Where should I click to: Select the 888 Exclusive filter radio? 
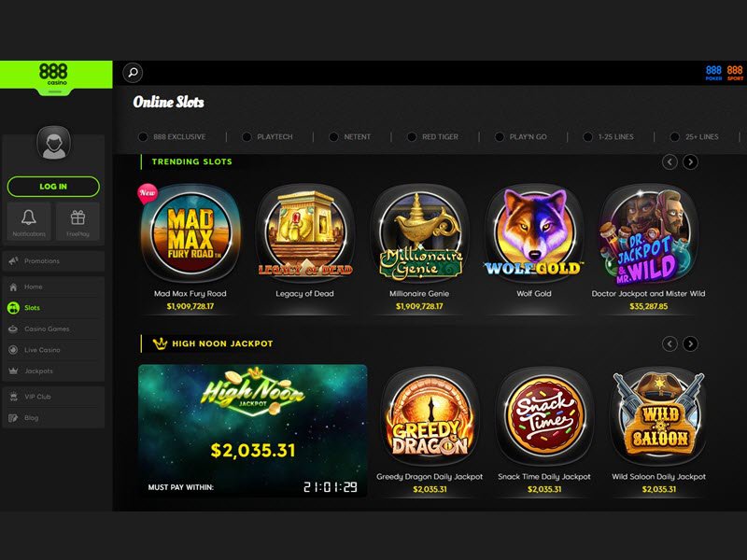(143, 137)
